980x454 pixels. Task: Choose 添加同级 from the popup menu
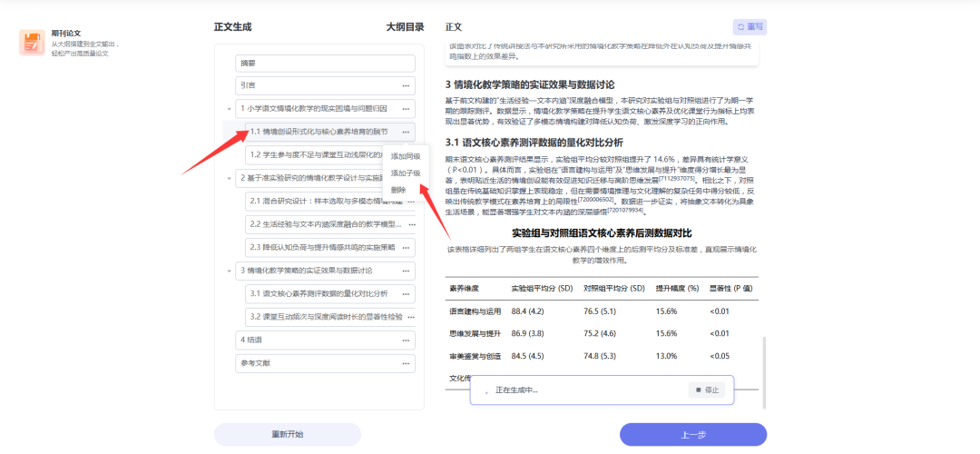pyautogui.click(x=405, y=156)
